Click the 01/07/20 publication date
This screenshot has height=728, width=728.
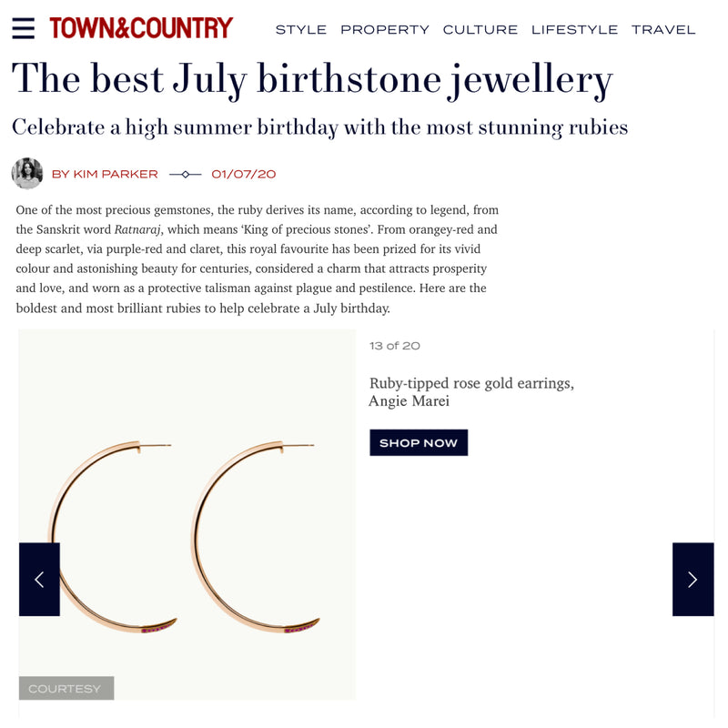(243, 174)
